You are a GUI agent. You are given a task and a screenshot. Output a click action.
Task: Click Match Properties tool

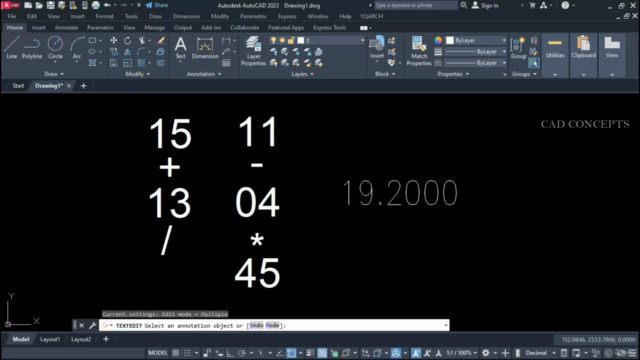[x=419, y=51]
